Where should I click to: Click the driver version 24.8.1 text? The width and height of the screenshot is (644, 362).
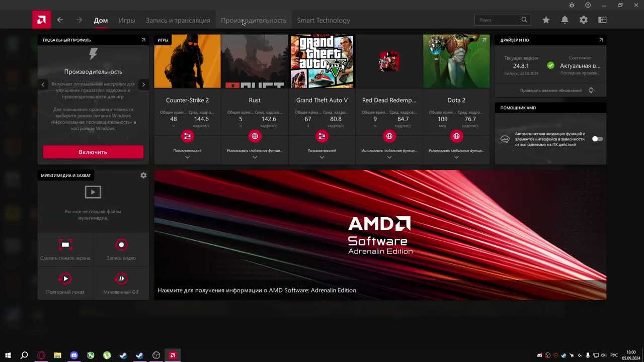coord(521,66)
